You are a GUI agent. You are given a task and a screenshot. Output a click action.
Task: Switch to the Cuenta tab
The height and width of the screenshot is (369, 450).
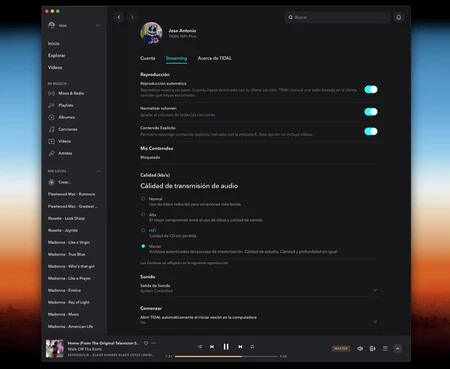pos(148,58)
